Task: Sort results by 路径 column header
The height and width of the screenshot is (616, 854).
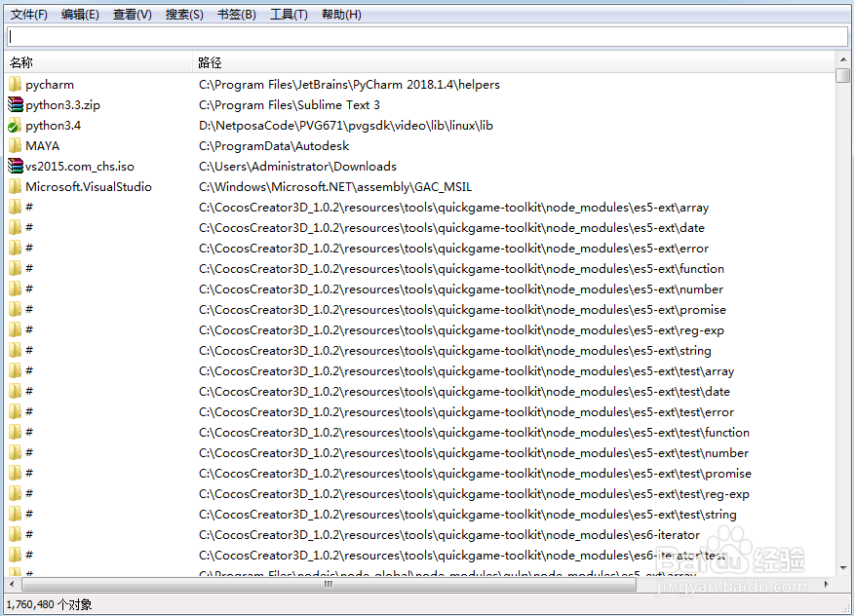Action: coord(513,62)
